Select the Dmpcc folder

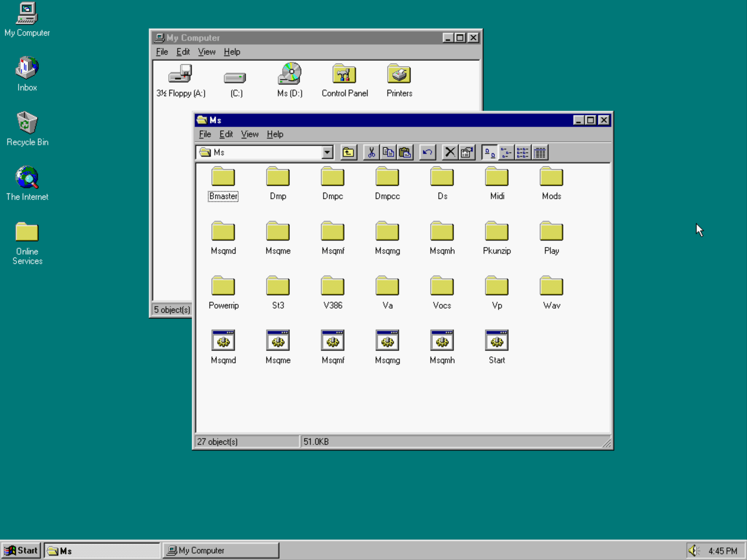pos(387,184)
